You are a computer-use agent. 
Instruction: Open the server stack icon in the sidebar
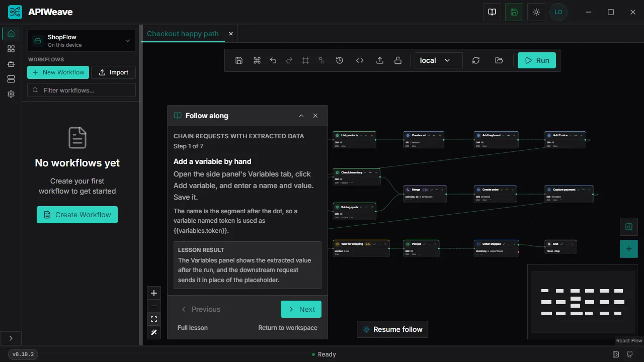pos(11,79)
